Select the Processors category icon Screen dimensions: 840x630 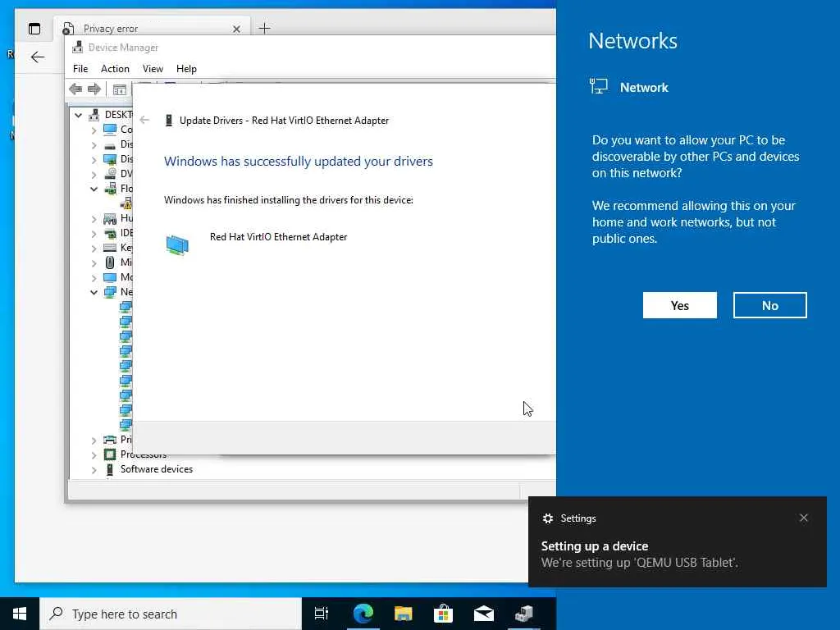coord(110,454)
